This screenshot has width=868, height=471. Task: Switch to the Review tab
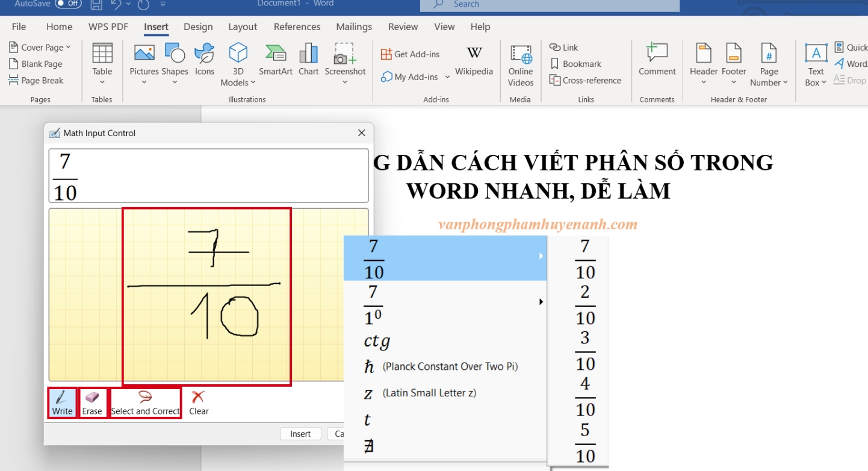403,27
